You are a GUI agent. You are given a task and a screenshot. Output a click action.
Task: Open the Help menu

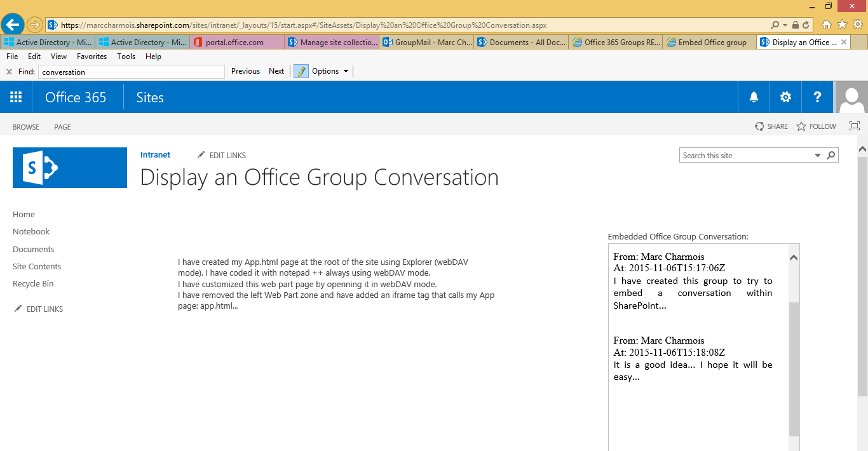coord(153,57)
